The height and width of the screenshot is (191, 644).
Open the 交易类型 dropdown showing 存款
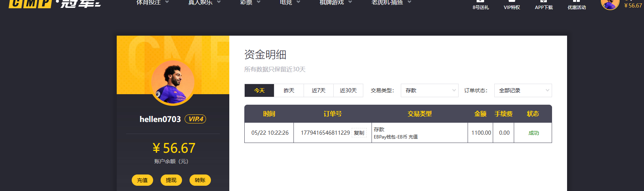[x=430, y=90]
